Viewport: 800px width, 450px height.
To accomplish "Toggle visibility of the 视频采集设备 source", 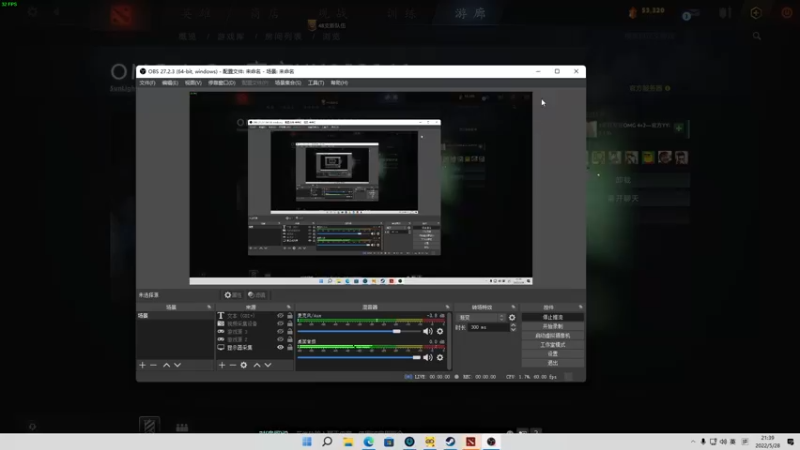I will [280, 323].
